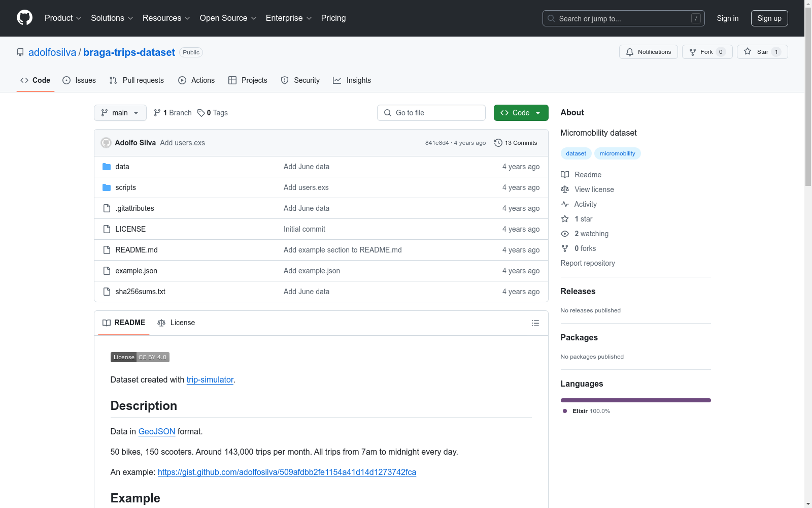812x508 pixels.
Task: Follow the trip-simulator link
Action: [x=210, y=379]
